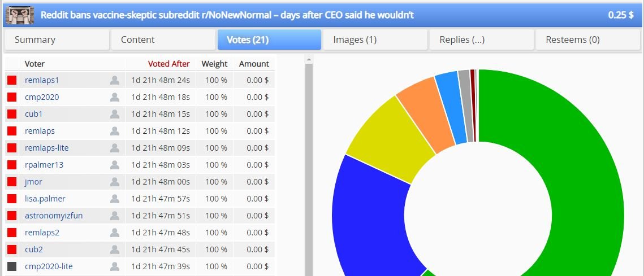Click the 1d 21h 48m 24s cell

(x=161, y=80)
